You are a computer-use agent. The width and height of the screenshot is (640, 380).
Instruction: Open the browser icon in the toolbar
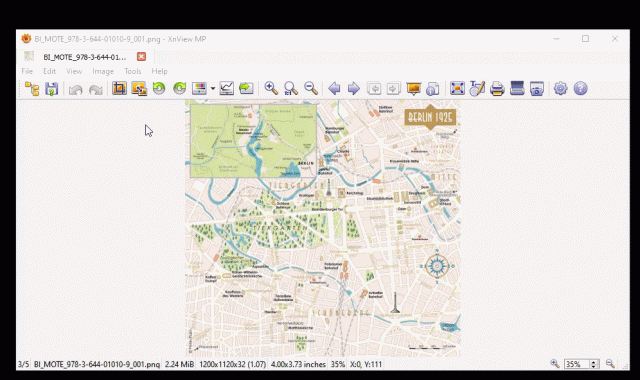pyautogui.click(x=32, y=89)
